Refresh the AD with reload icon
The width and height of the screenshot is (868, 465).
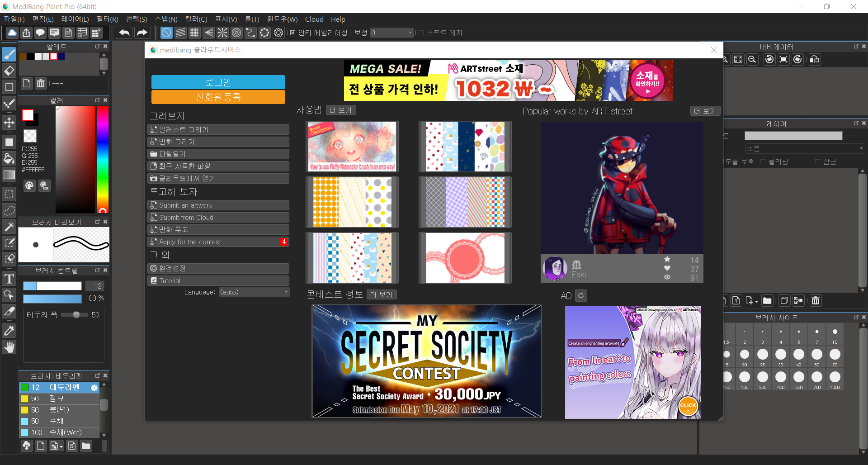pyautogui.click(x=581, y=295)
